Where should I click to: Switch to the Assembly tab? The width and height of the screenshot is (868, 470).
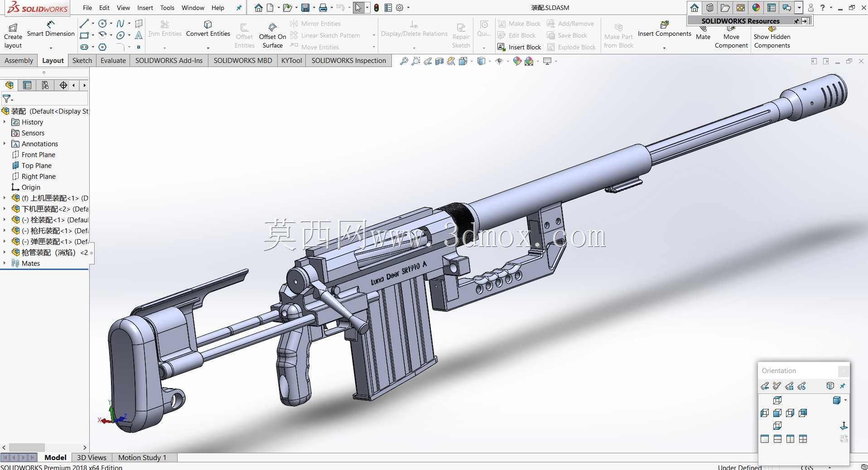(x=19, y=61)
